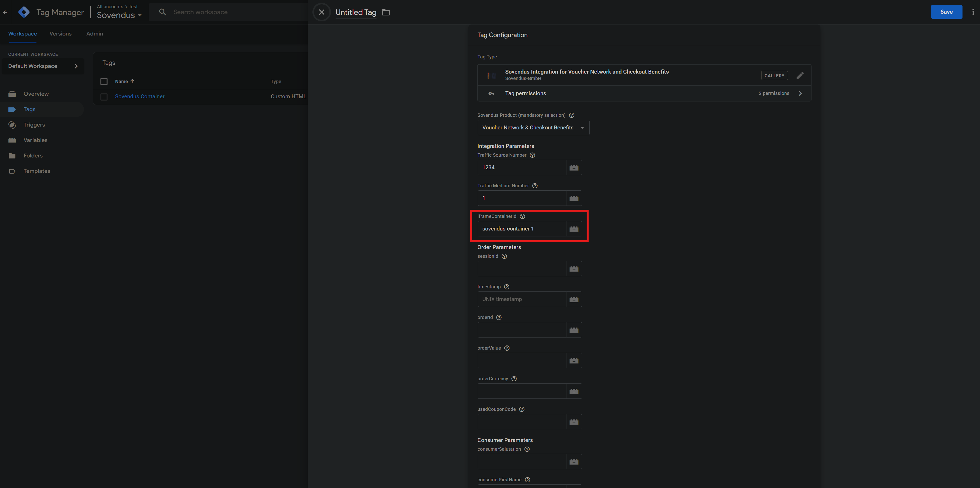Viewport: 980px width, 488px height.
Task: Open Templates in the sidebar
Action: 37,171
